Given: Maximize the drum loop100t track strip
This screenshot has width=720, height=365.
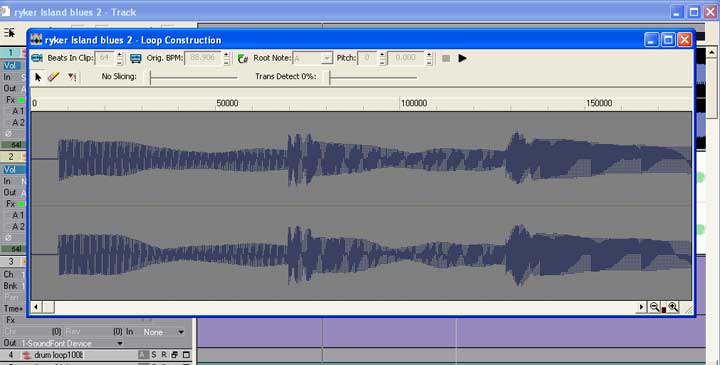Looking at the screenshot, I should point(186,355).
